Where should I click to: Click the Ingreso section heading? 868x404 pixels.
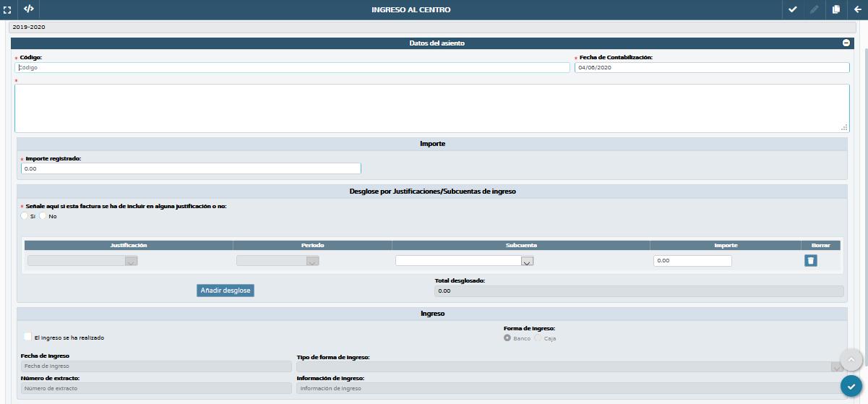pyautogui.click(x=432, y=314)
